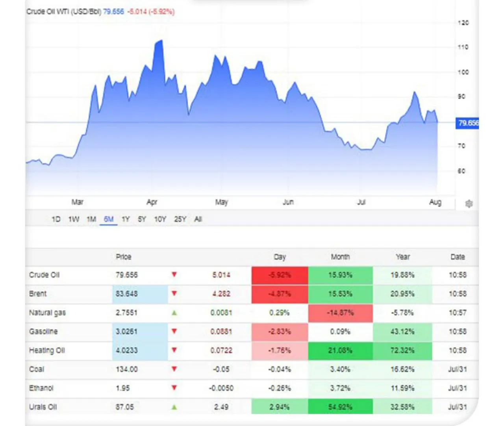504x426 pixels.
Task: Click the Urals Oil 54.92% month cell
Action: pos(340,407)
